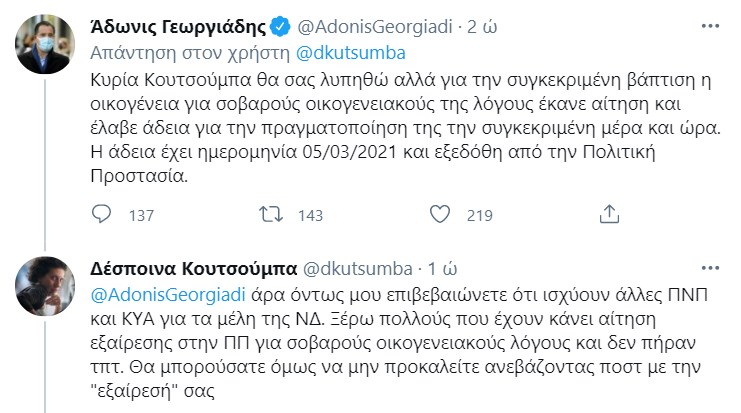741x413 pixels.
Task: Click the reply icon under Georgiadis's tweet
Action: tap(102, 214)
